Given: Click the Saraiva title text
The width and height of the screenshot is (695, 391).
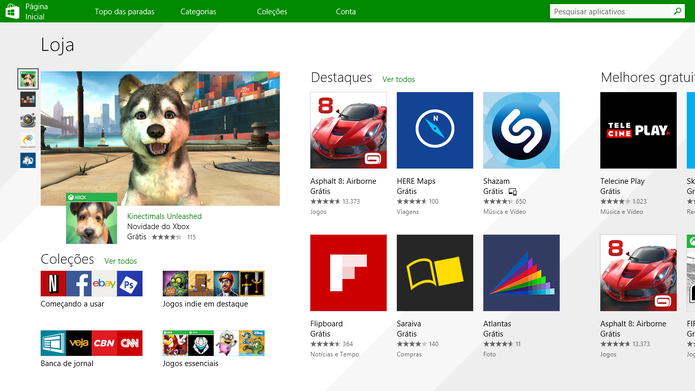Looking at the screenshot, I should [409, 324].
